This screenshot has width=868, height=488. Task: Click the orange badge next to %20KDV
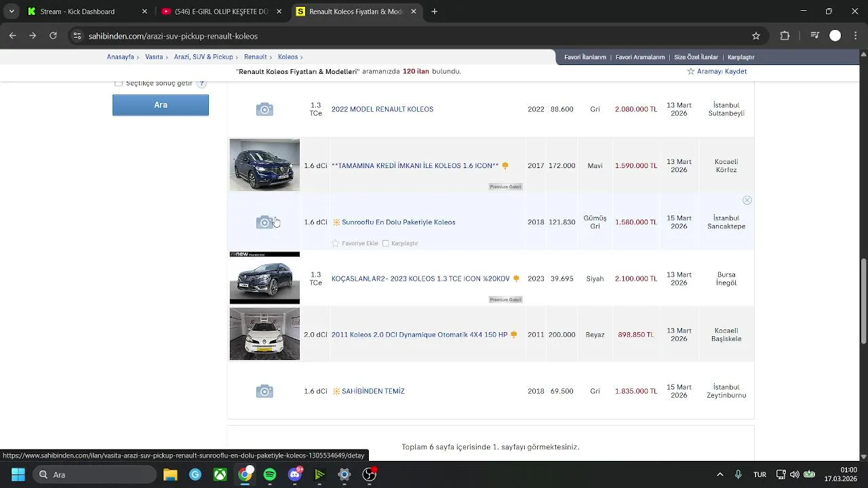coord(516,279)
